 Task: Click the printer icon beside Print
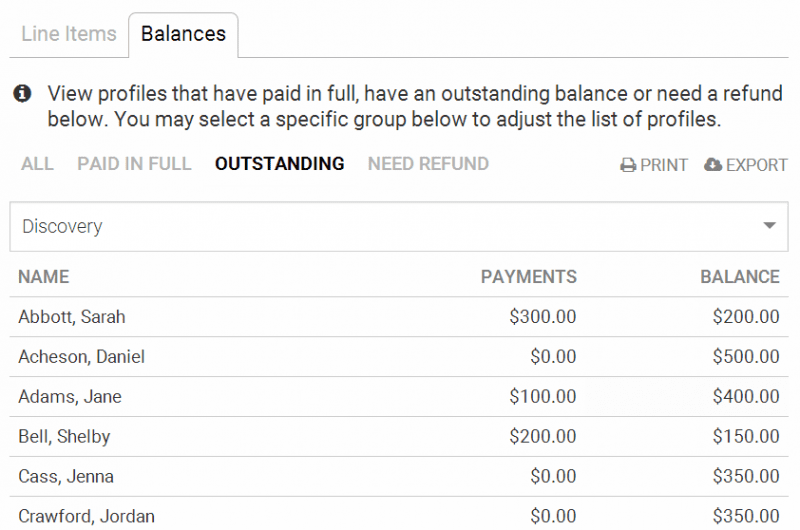click(x=628, y=166)
